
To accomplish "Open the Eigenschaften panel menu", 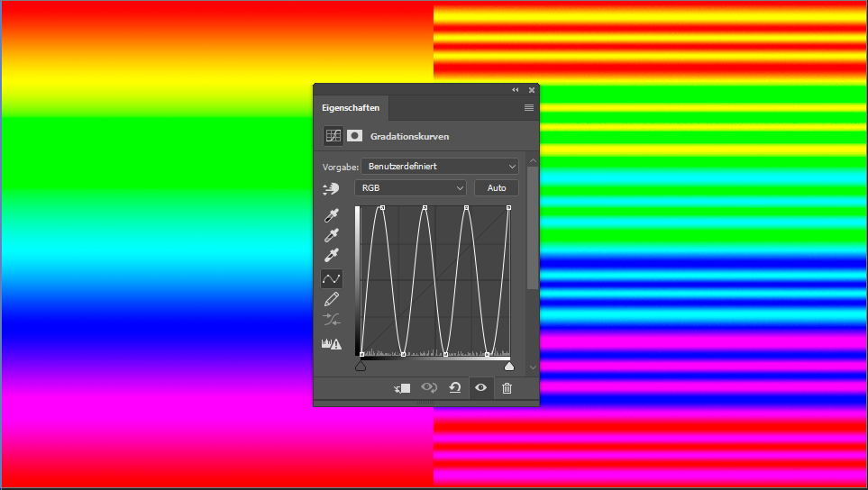I will click(529, 108).
